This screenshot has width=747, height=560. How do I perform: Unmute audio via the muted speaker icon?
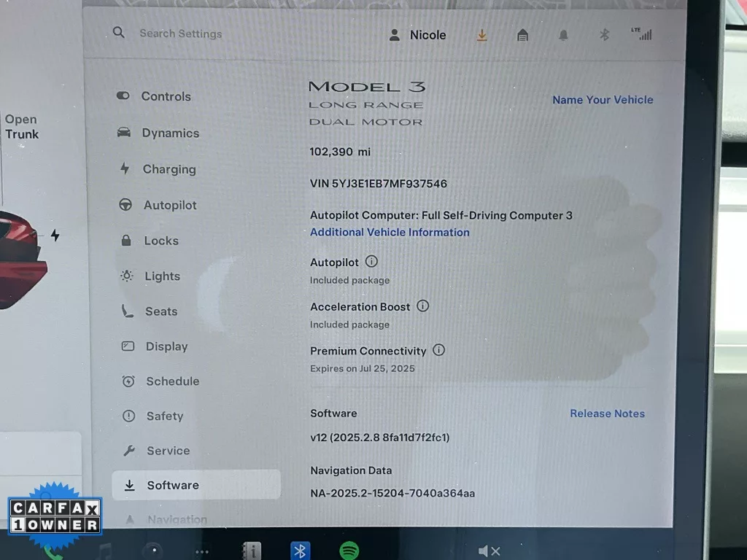click(489, 551)
